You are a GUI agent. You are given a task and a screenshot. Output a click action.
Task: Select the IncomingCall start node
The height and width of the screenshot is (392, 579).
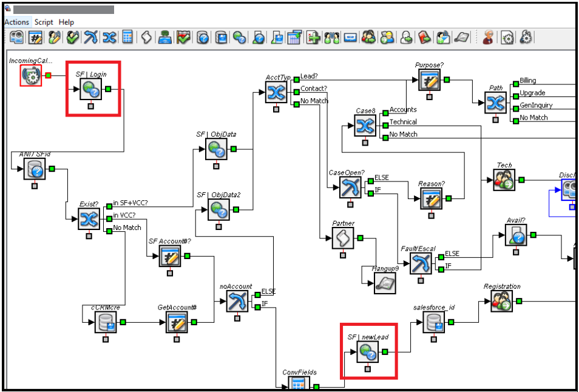[x=31, y=76]
